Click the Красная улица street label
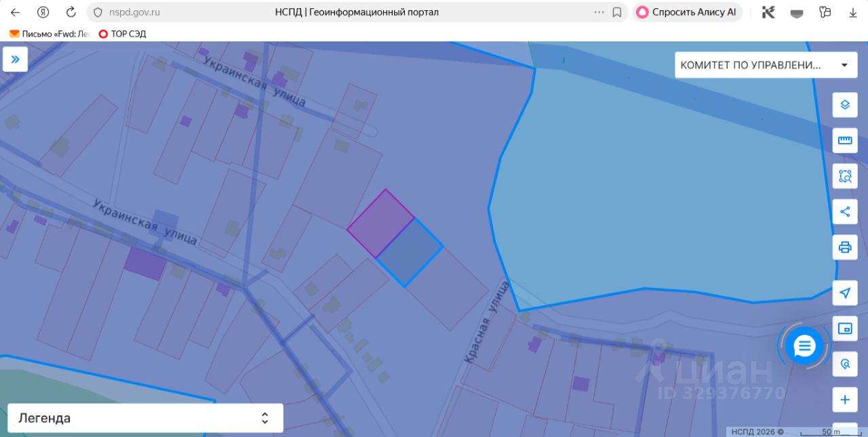Image resolution: width=868 pixels, height=437 pixels. pyautogui.click(x=486, y=322)
